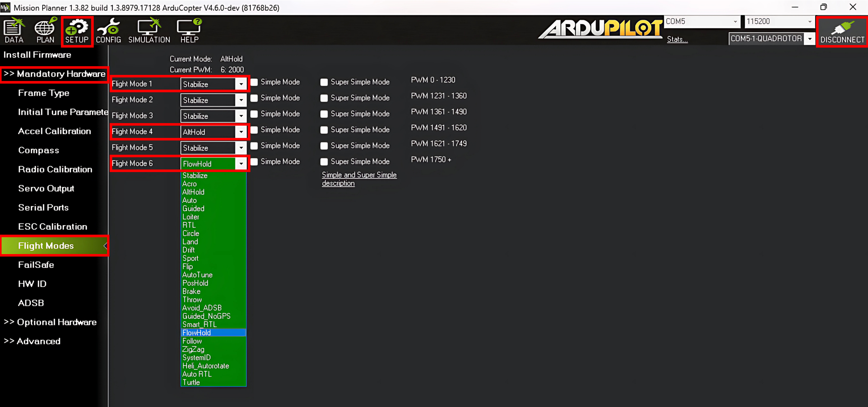Choose ZigZag from the mode list
This screenshot has width=868, height=407.
pyautogui.click(x=213, y=349)
